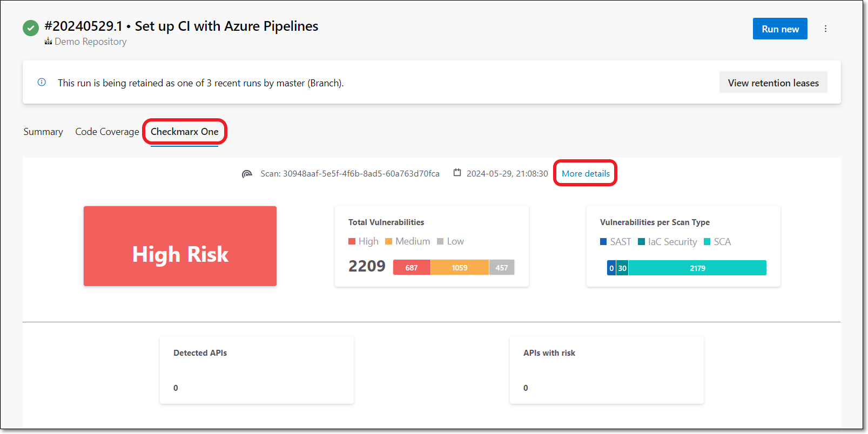This screenshot has width=868, height=434.
Task: Click the Detected APIs card
Action: pos(257,370)
